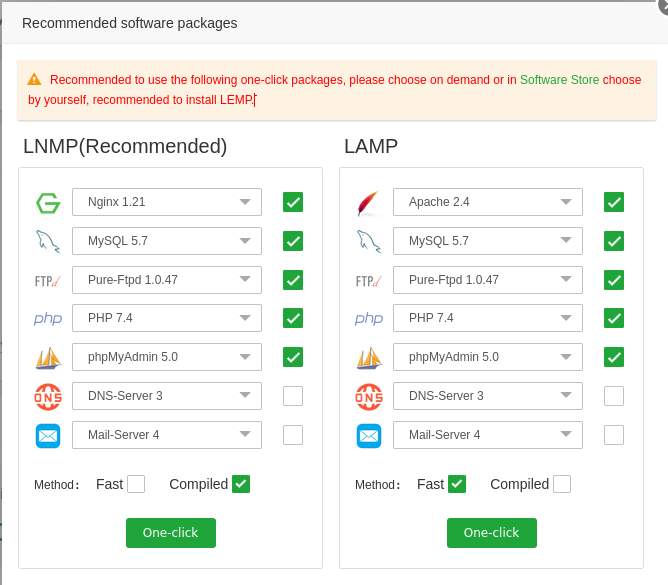Open the Software Store link
Image resolution: width=668 pixels, height=585 pixels.
pyautogui.click(x=559, y=80)
